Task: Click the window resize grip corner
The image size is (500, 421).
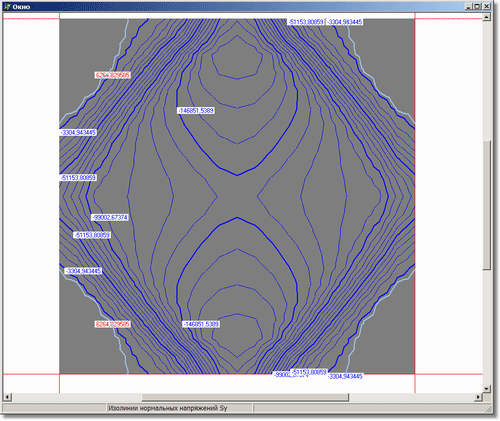Action: [x=488, y=408]
